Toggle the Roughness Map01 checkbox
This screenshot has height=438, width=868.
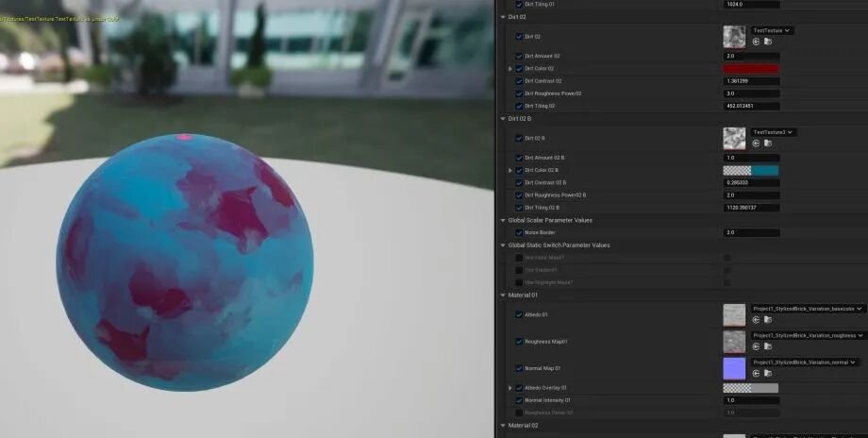point(519,342)
